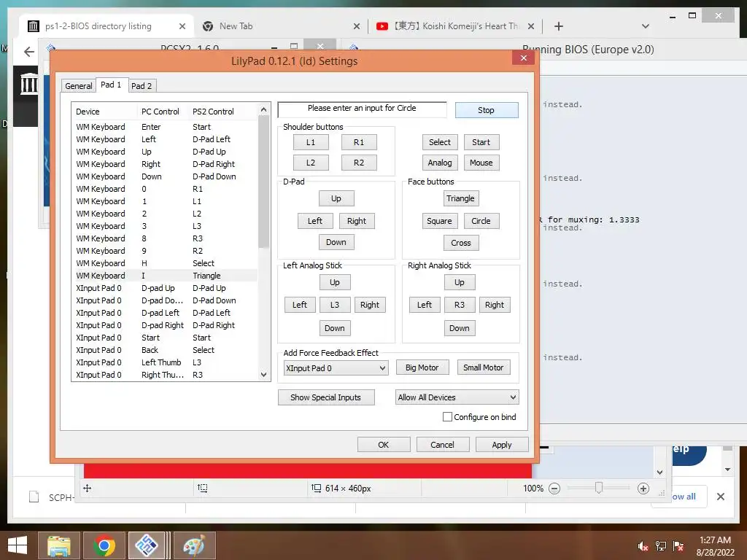Click OK in LilyPad settings

tap(384, 444)
